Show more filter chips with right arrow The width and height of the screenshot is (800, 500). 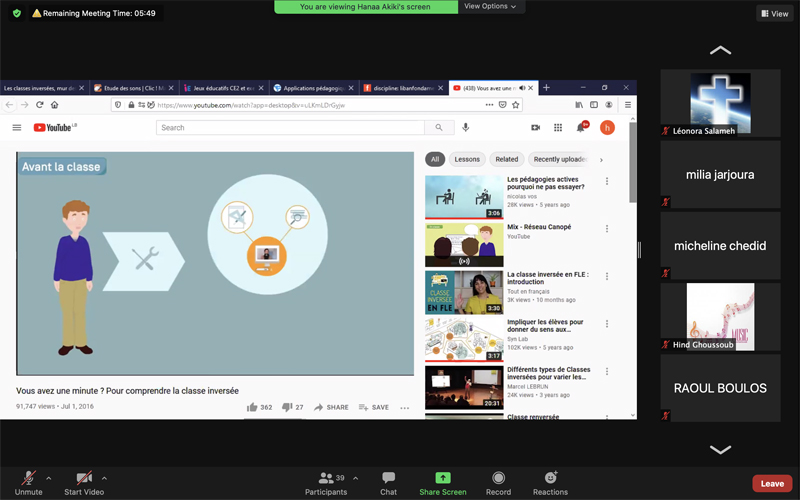(601, 160)
